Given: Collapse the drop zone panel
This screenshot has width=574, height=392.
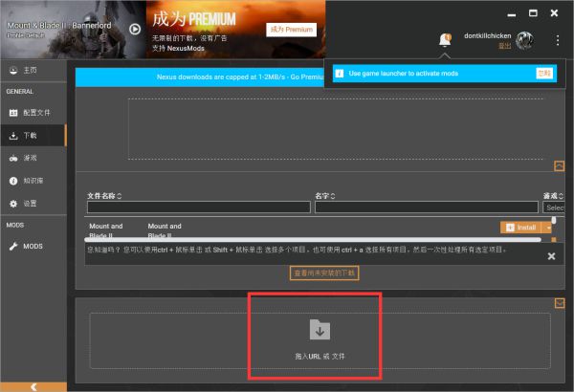Looking at the screenshot, I should (560, 304).
